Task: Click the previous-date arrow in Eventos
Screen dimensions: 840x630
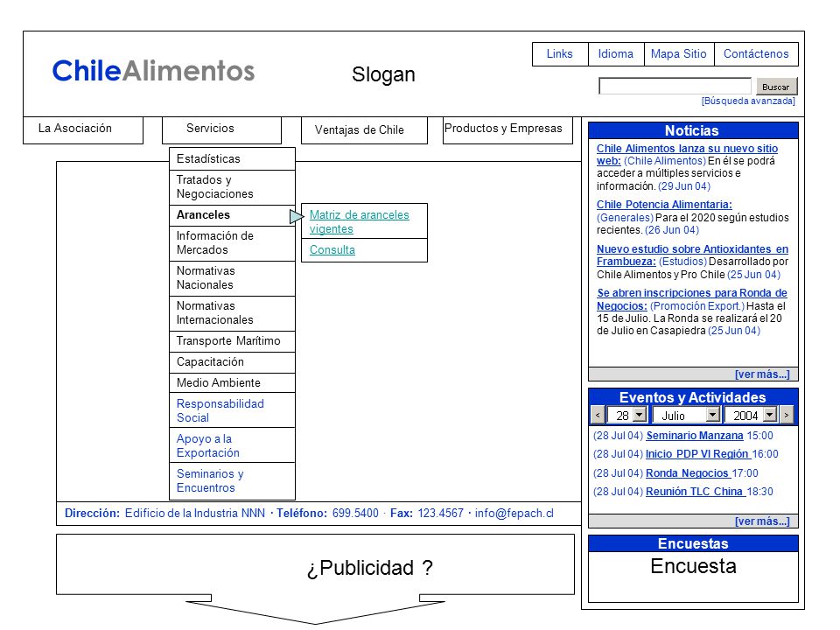Action: [x=598, y=415]
